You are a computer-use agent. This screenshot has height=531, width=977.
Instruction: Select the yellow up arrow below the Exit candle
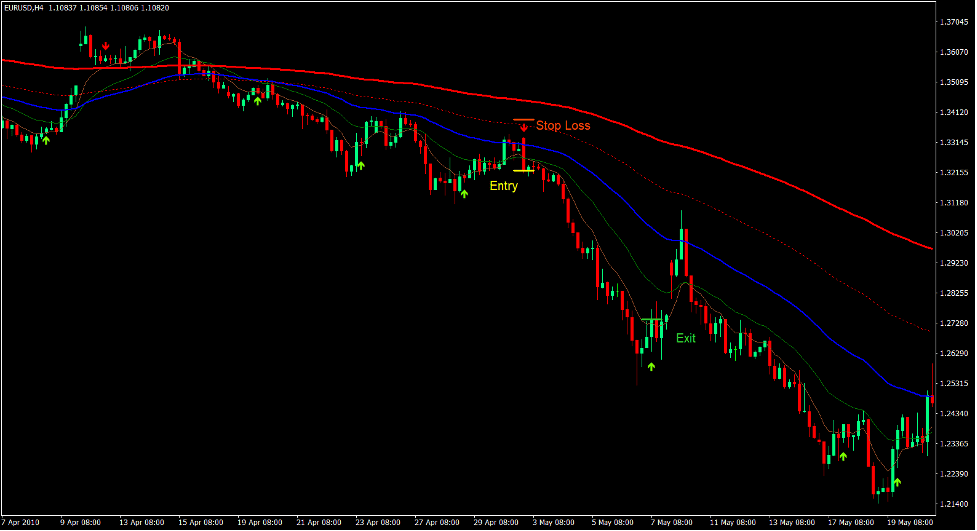click(x=651, y=366)
